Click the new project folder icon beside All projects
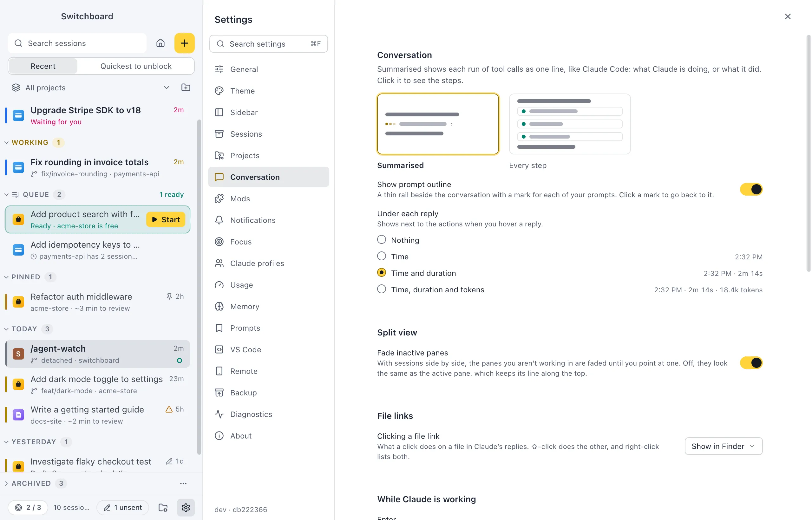 [186, 88]
